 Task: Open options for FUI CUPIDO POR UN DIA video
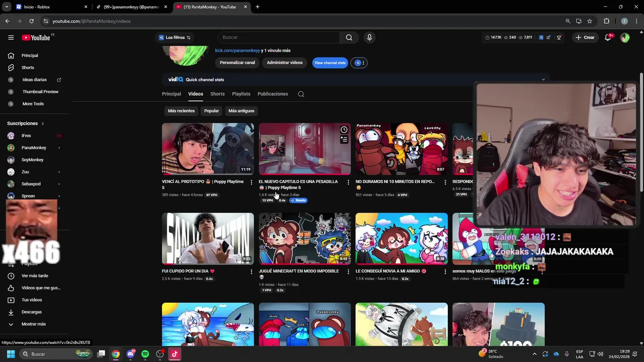tap(251, 271)
